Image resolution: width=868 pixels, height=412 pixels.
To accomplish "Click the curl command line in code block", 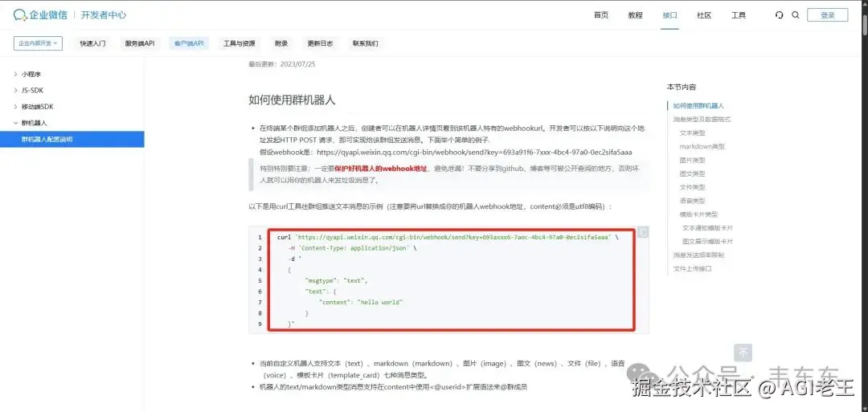I will (x=448, y=237).
